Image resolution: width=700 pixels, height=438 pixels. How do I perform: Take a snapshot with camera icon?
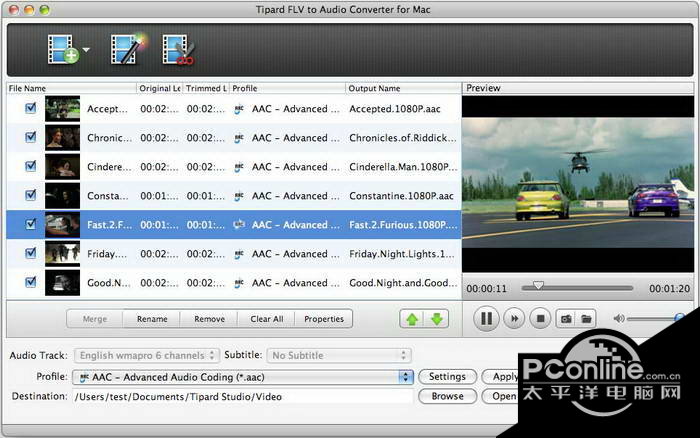pyautogui.click(x=566, y=319)
